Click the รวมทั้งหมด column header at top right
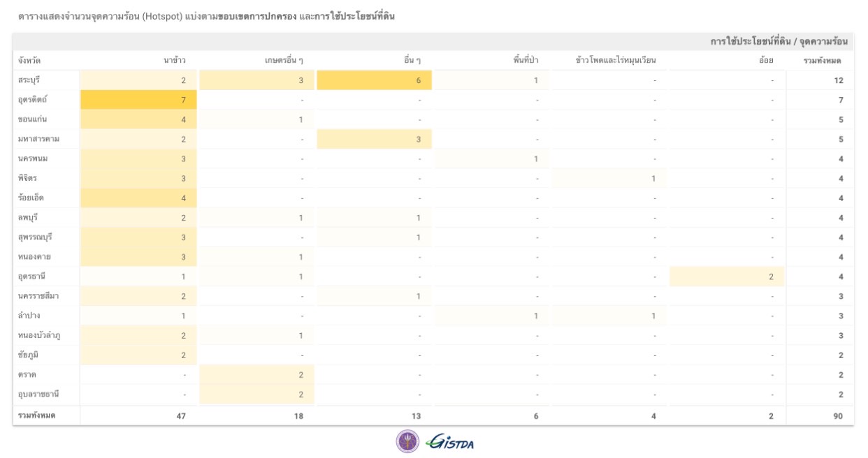This screenshot has width=868, height=458. (823, 61)
